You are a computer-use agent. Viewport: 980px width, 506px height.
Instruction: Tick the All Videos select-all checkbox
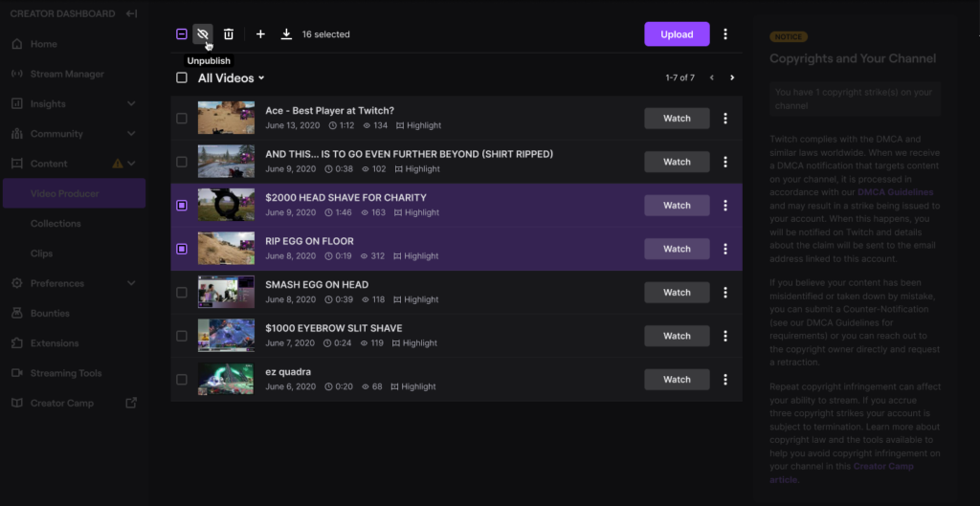(181, 78)
